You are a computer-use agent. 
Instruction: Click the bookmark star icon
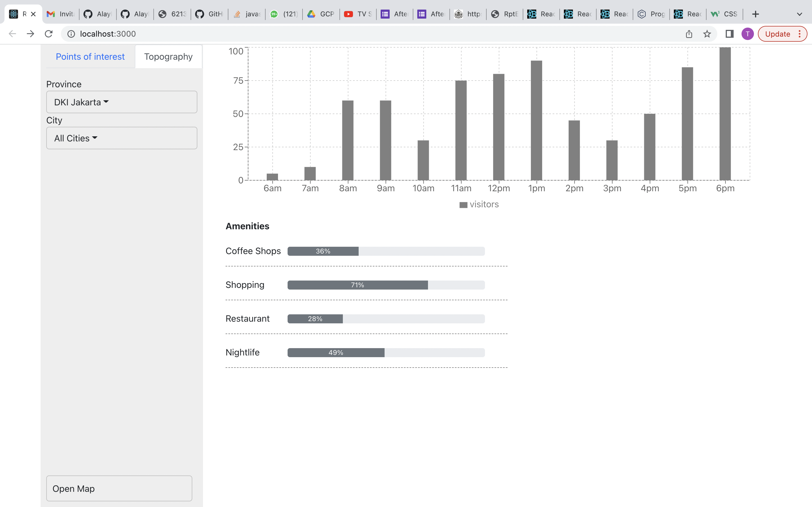(x=707, y=34)
